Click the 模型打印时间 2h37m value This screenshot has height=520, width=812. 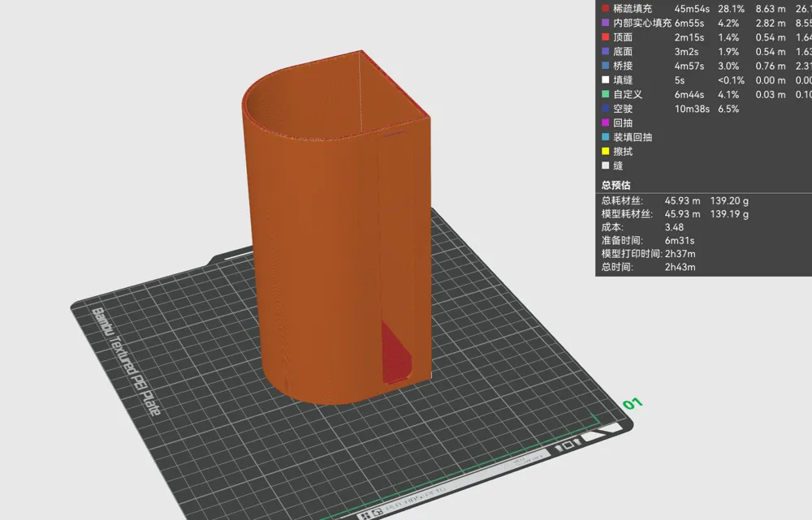[x=680, y=254]
